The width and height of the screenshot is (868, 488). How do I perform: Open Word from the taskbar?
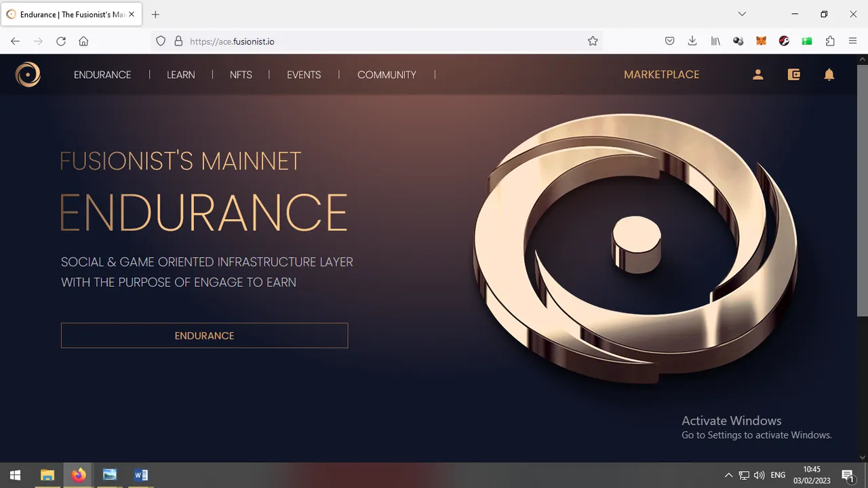coord(141,475)
